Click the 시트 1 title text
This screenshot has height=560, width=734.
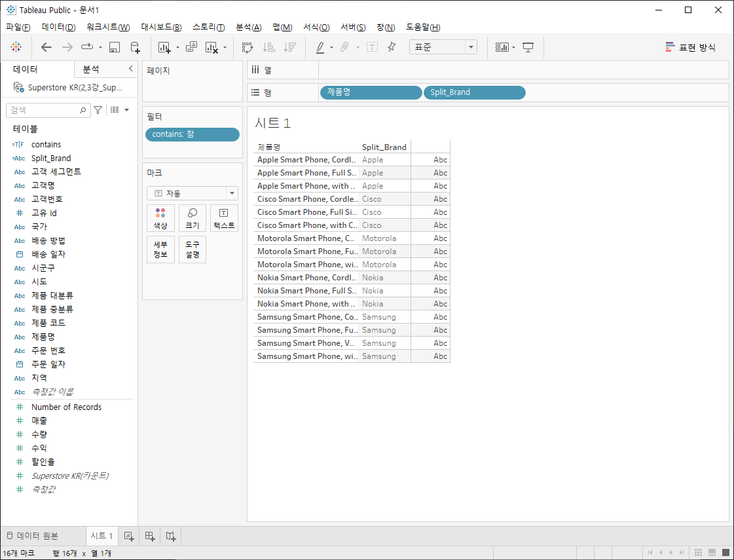pyautogui.click(x=272, y=123)
